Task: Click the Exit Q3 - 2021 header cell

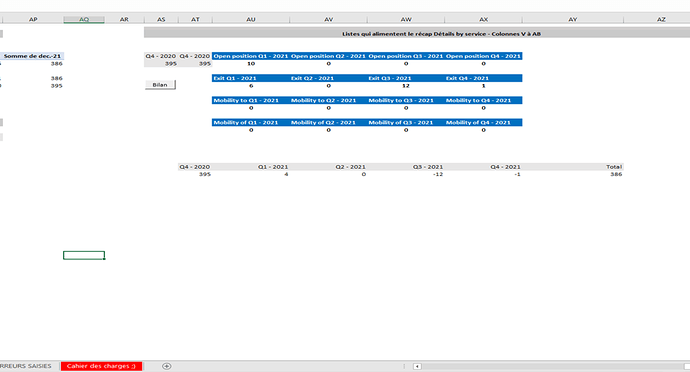Action: click(406, 78)
